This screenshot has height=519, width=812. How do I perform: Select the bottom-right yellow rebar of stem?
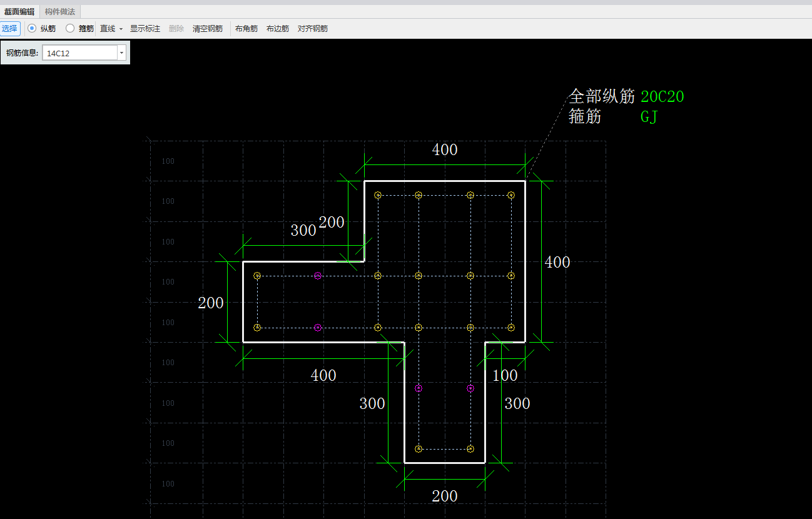[x=470, y=449]
